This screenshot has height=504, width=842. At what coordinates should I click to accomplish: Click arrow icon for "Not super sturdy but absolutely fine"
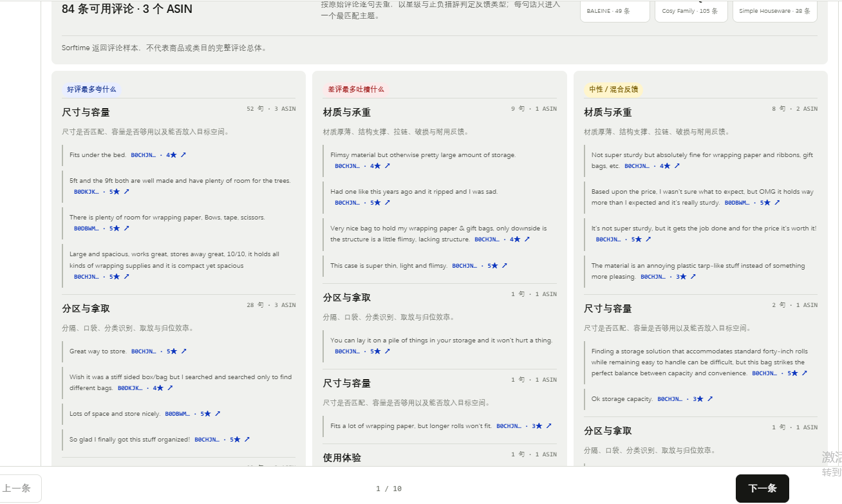(677, 166)
